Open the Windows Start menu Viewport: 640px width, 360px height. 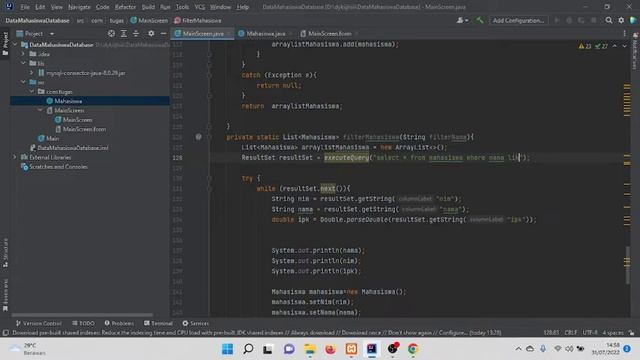pos(227,349)
